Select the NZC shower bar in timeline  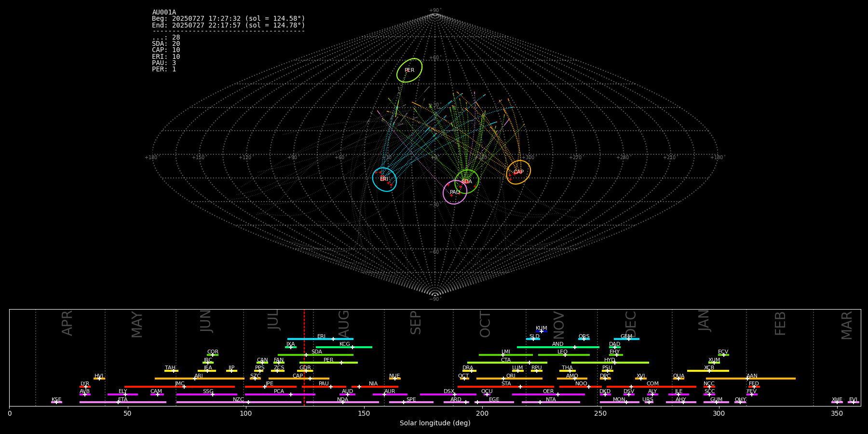[239, 402]
